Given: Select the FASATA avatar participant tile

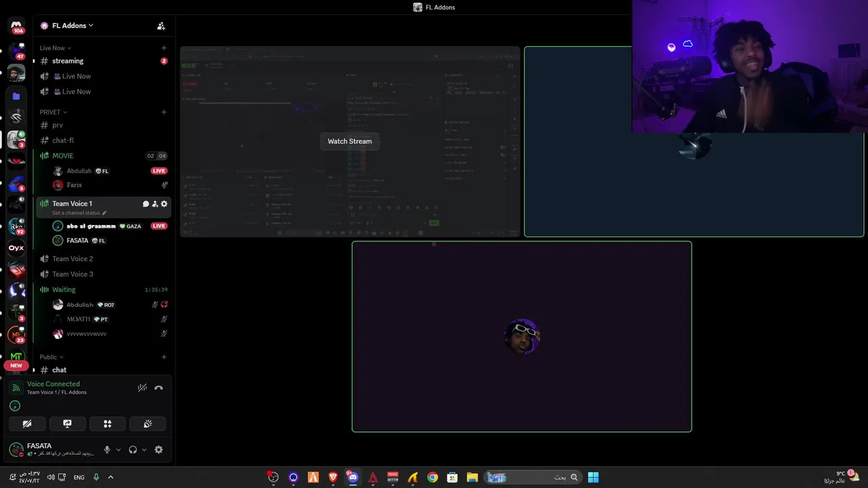Looking at the screenshot, I should click(521, 337).
